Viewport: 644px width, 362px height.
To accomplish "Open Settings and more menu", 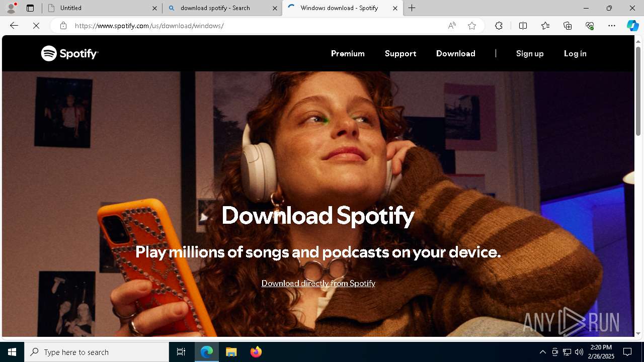I will coord(612,26).
